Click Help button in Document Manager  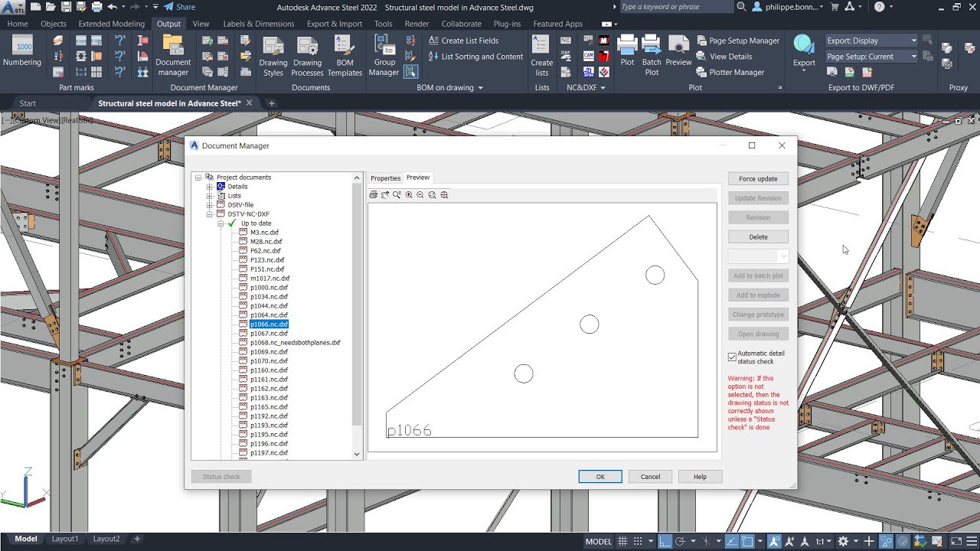700,477
